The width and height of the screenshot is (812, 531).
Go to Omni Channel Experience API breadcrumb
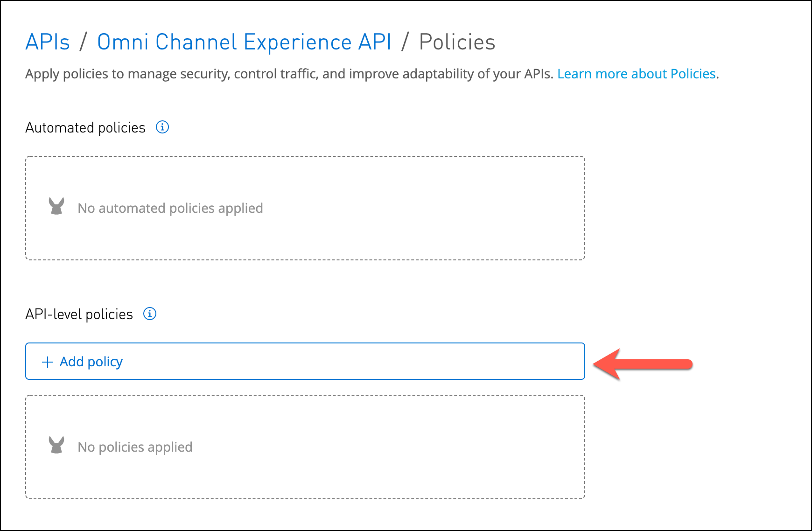click(244, 42)
